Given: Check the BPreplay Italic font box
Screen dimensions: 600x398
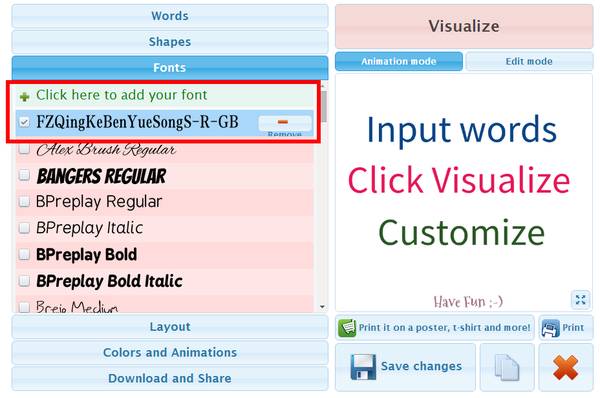Looking at the screenshot, I should [x=24, y=228].
